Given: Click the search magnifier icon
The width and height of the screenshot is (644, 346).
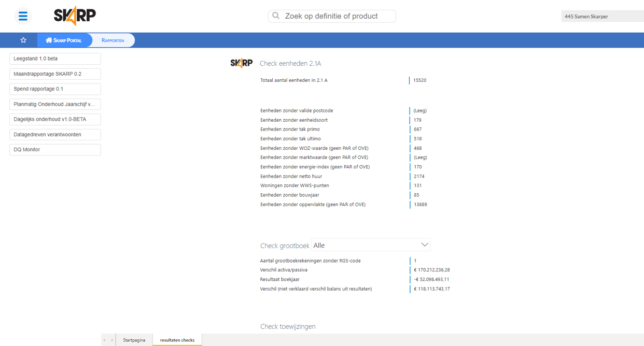Looking at the screenshot, I should coord(276,16).
